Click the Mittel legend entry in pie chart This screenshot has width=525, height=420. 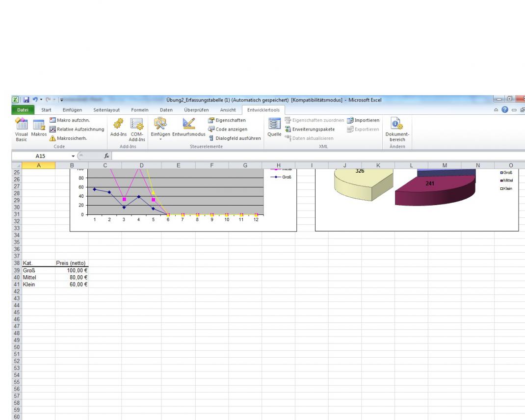[x=506, y=180]
